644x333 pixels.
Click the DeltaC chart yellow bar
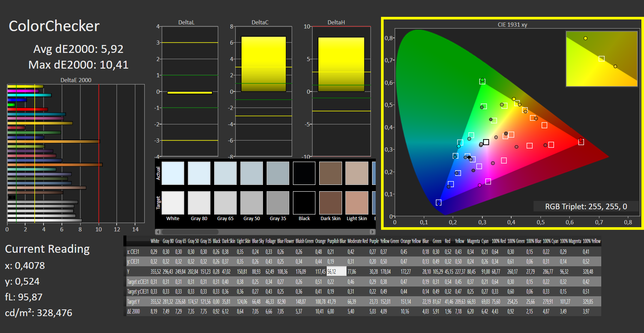[x=263, y=64]
